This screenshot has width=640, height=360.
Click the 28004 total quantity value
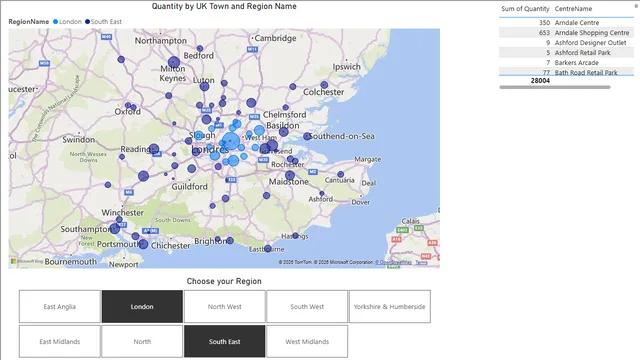(540, 81)
